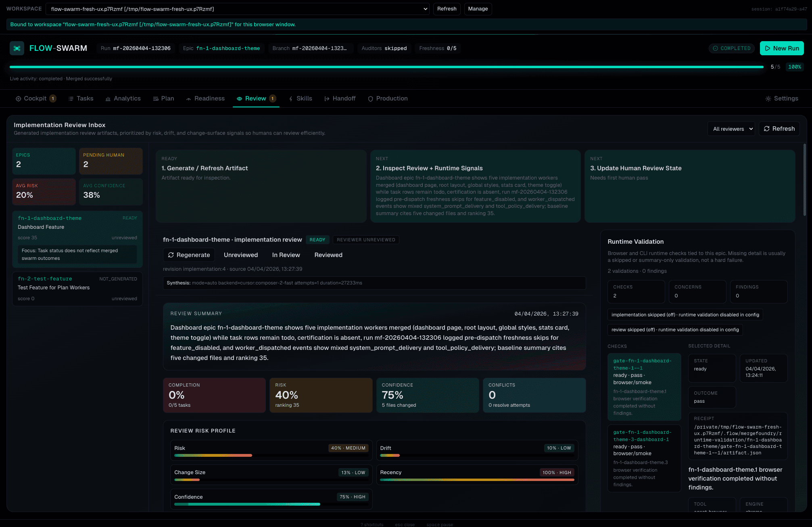Refresh the Implementation Review Inbox

(x=779, y=129)
